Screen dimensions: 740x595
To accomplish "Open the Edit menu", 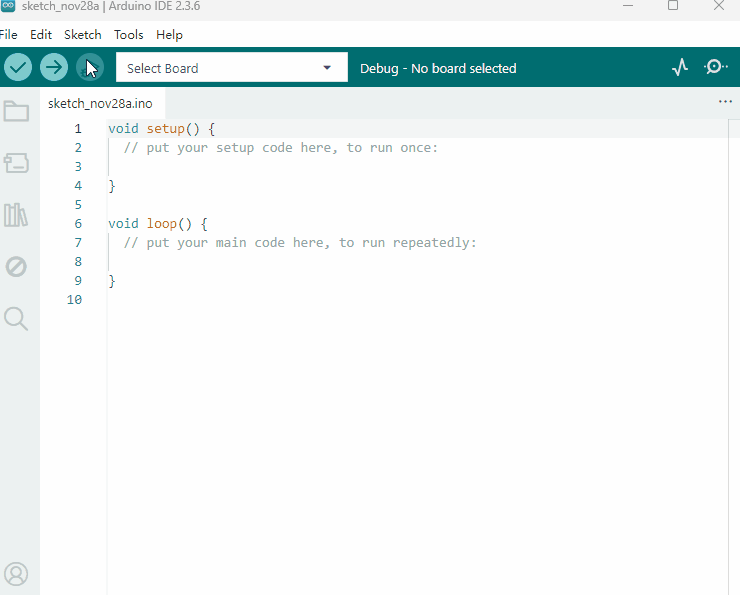I will click(41, 35).
